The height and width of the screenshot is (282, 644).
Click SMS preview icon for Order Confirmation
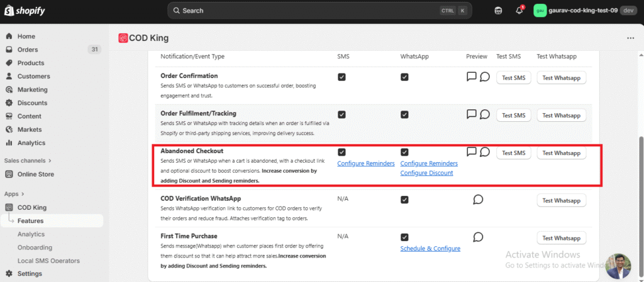click(472, 77)
